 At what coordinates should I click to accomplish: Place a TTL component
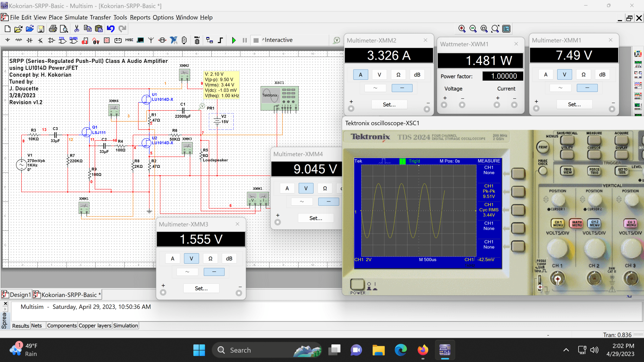tap(62, 40)
